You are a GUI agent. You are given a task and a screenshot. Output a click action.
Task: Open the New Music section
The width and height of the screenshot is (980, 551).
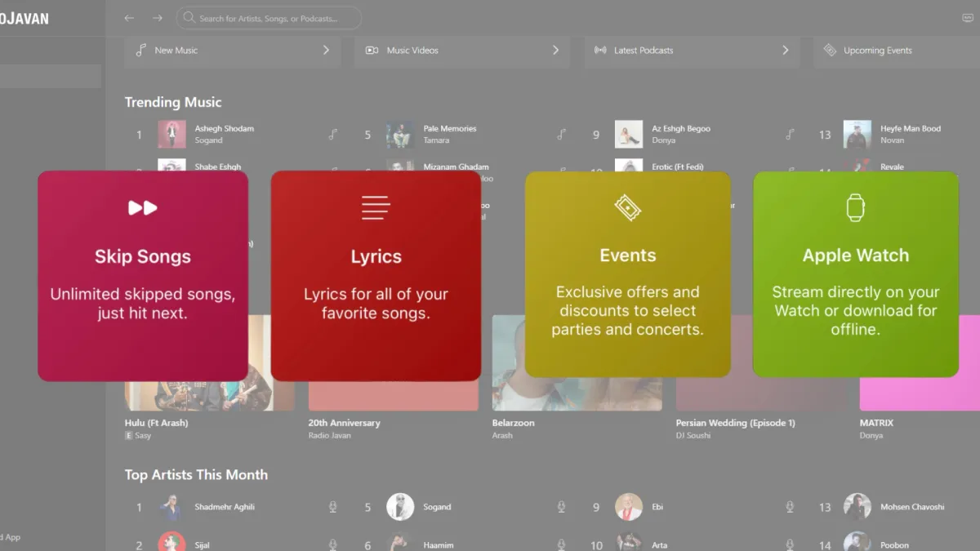point(233,51)
